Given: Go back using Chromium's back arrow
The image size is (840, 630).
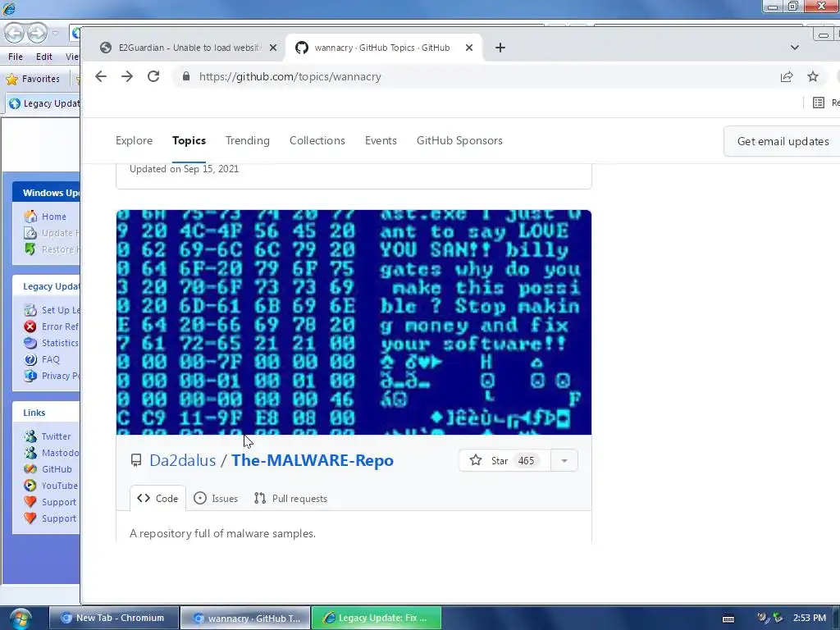Looking at the screenshot, I should tap(101, 76).
